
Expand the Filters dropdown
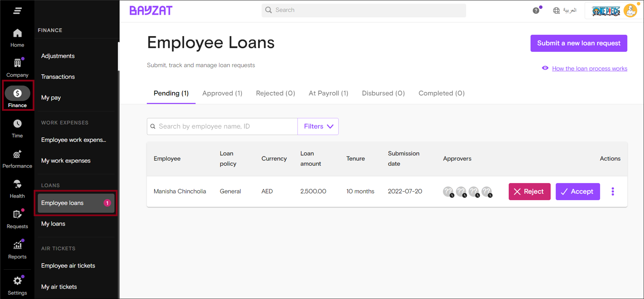(318, 126)
